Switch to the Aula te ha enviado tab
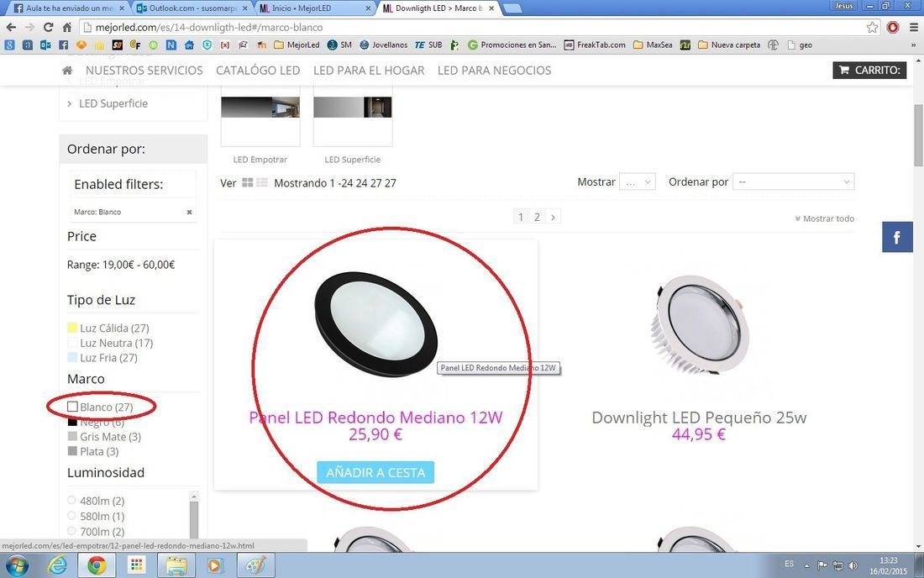Image resolution: width=924 pixels, height=578 pixels. click(69, 8)
